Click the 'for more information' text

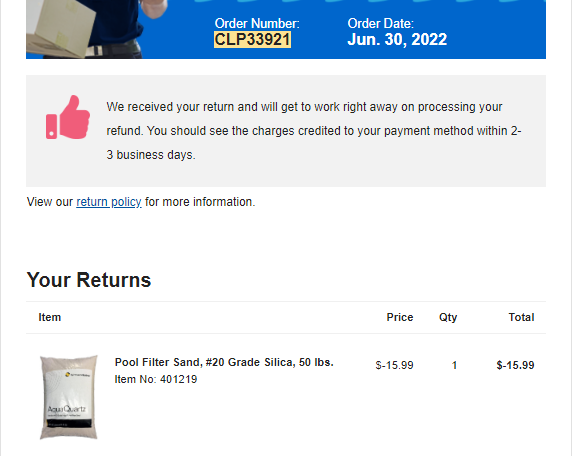tap(200, 202)
